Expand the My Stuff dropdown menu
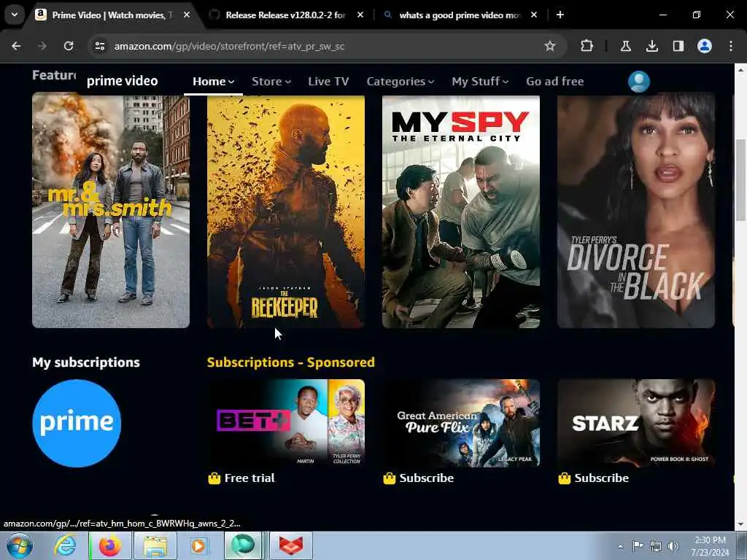Viewport: 747px width, 560px height. coord(480,82)
